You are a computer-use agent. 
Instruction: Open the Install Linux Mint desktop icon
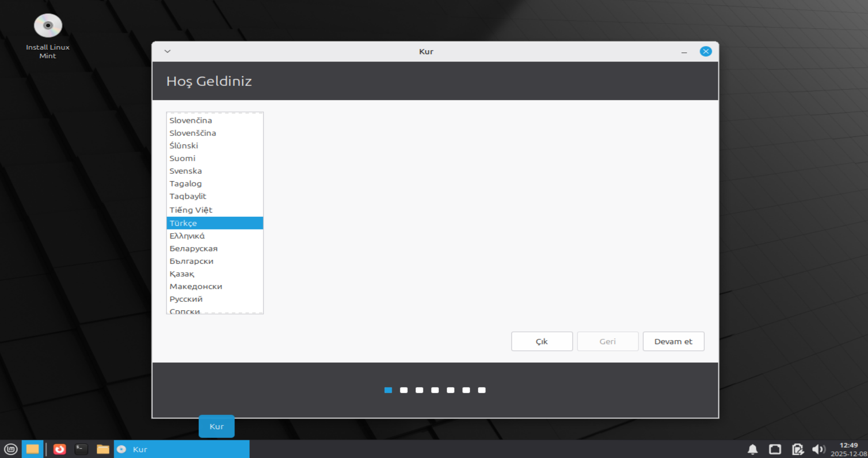(x=47, y=27)
